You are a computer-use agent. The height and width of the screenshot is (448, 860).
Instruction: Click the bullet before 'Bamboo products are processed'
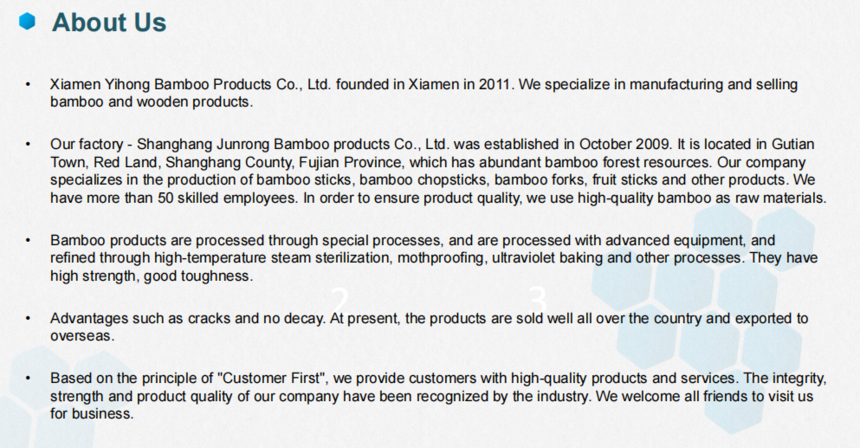(27, 240)
